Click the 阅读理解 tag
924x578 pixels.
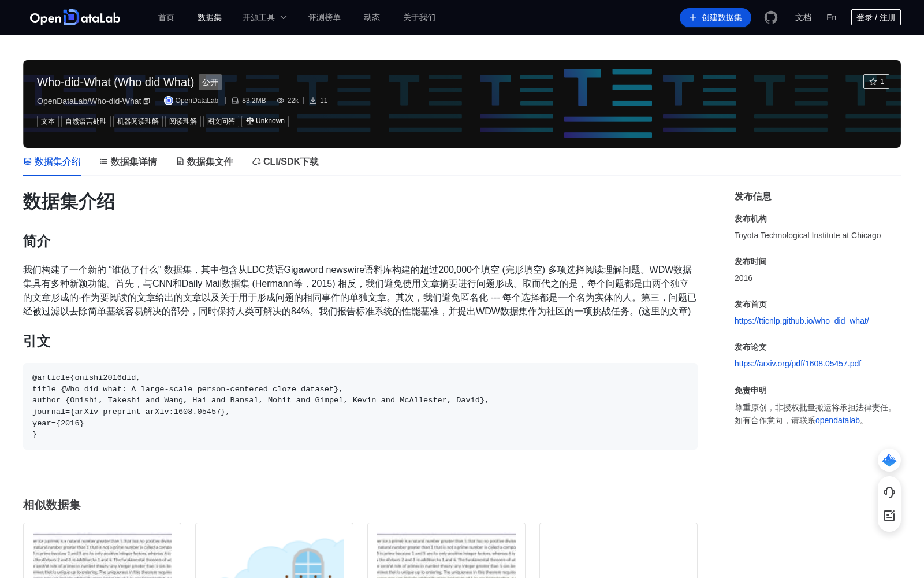tap(183, 121)
